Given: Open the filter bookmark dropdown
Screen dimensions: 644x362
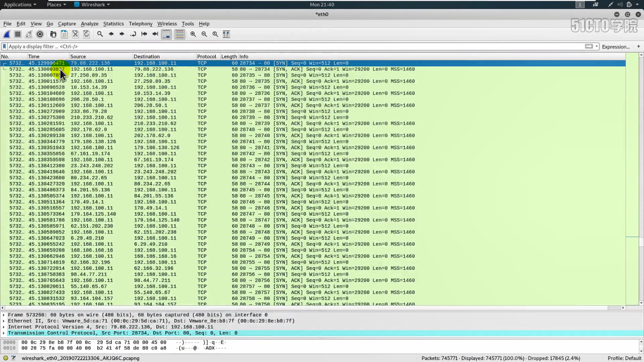Looking at the screenshot, I should click(x=4, y=46).
